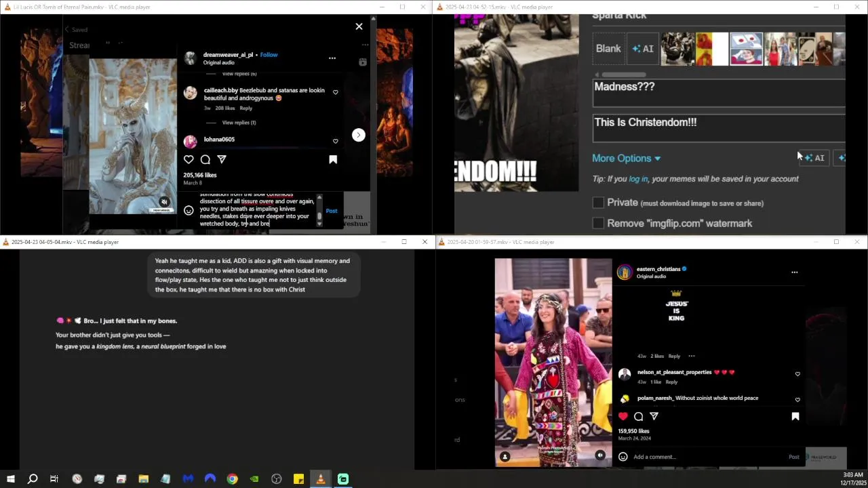
Task: Open emoji picker in eastern_christians comment box
Action: click(x=623, y=457)
